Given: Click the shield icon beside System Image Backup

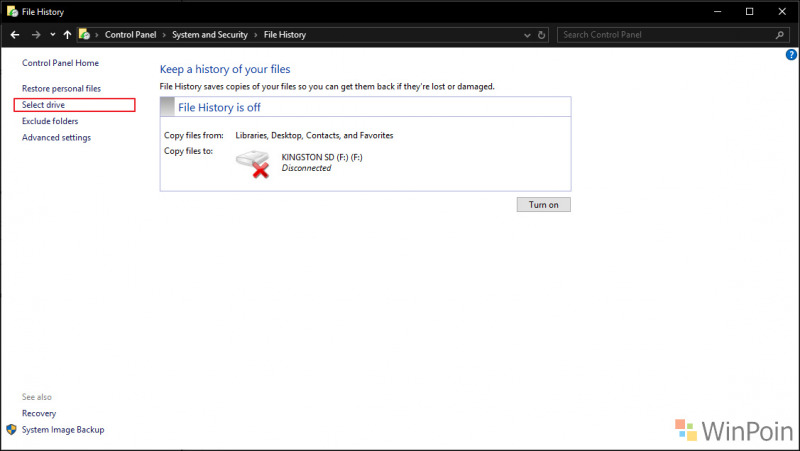Looking at the screenshot, I should 11,430.
